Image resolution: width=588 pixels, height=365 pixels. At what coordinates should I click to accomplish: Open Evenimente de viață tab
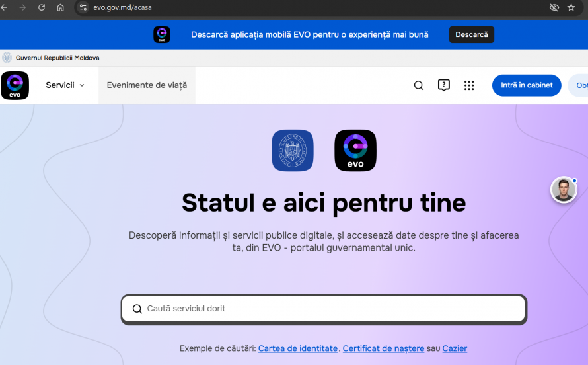pos(147,85)
